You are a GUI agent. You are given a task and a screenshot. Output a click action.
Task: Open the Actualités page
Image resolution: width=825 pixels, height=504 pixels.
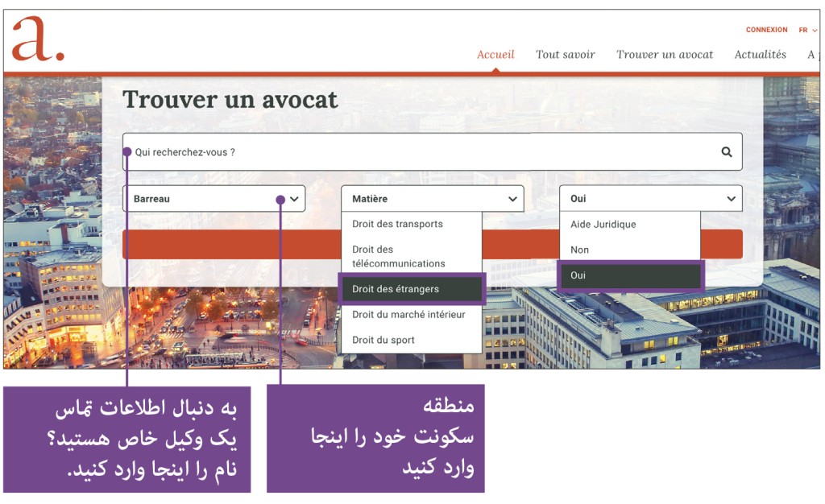tap(759, 54)
